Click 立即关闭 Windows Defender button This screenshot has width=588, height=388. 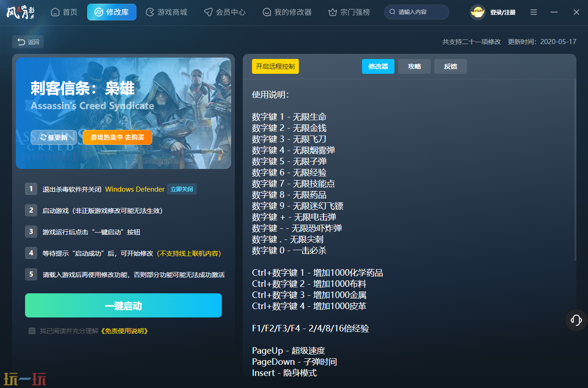tap(182, 189)
